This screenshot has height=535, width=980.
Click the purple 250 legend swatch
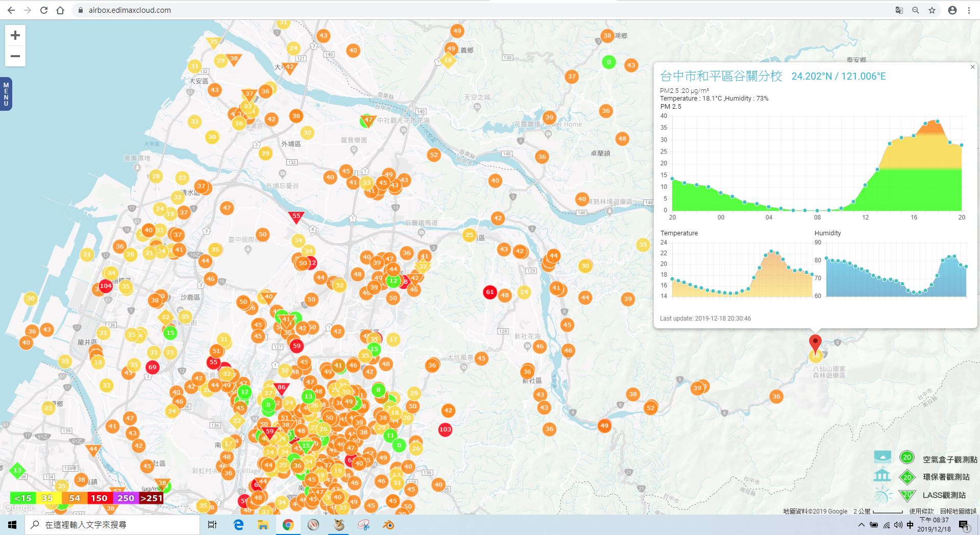tap(126, 498)
